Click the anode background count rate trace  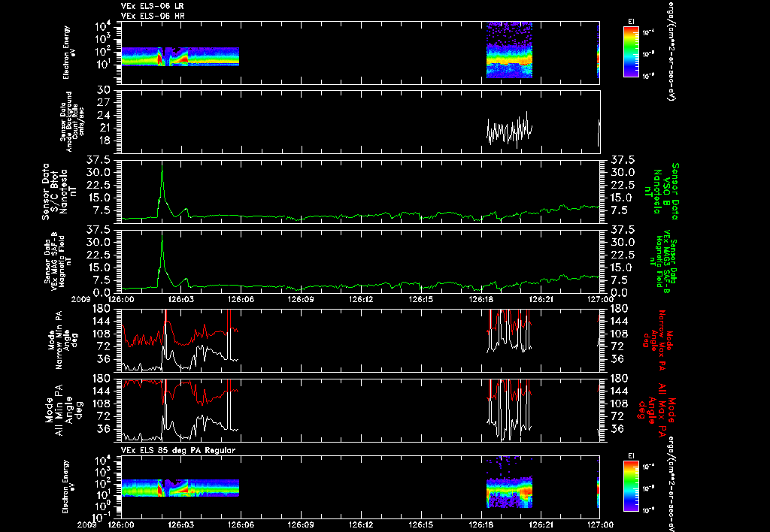(509, 130)
